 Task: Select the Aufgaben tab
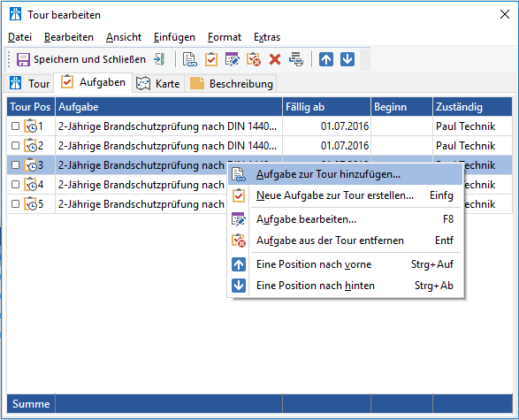click(94, 82)
